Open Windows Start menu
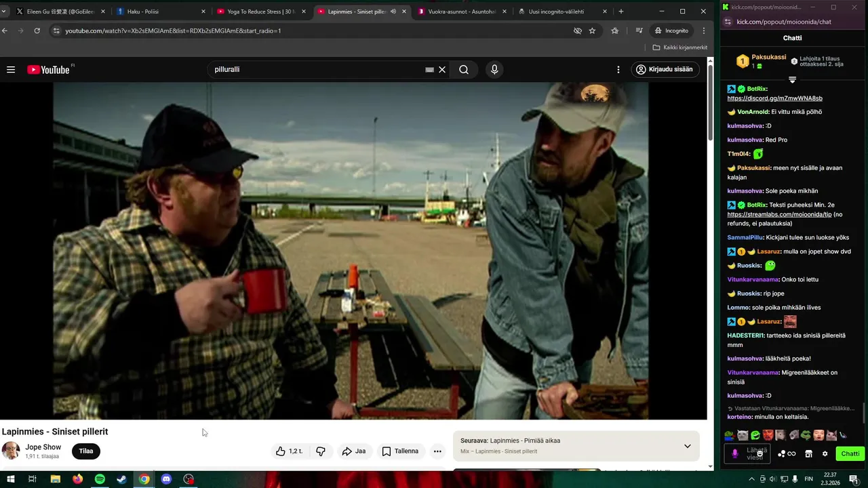The height and width of the screenshot is (488, 868). coord(11,479)
